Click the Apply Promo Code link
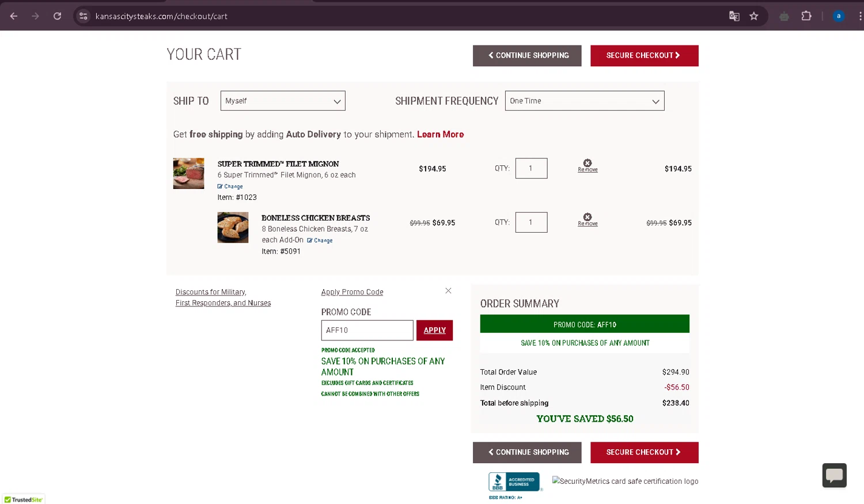This screenshot has height=504, width=864. tap(352, 293)
